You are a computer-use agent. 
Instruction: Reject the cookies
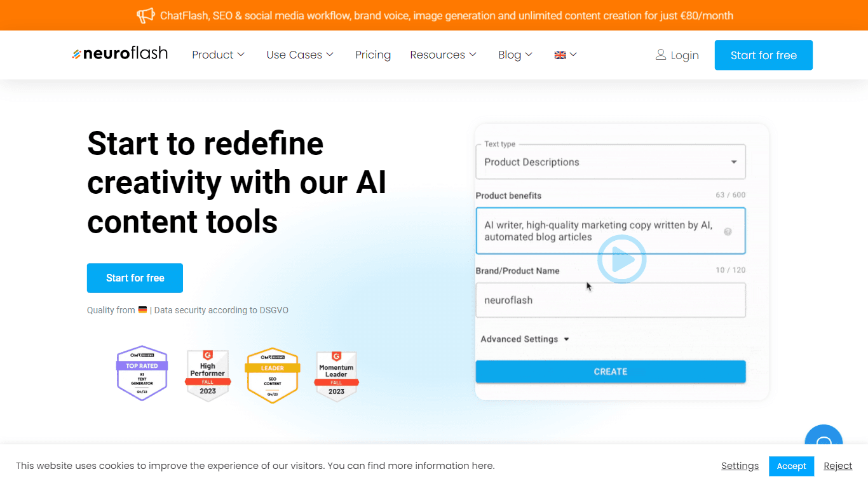[x=838, y=466]
